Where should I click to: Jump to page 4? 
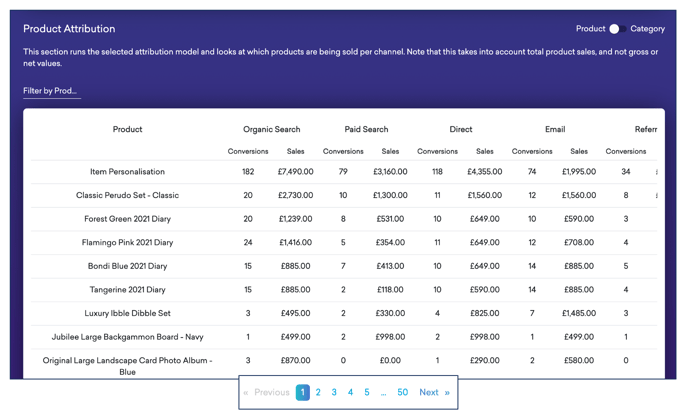pos(350,393)
